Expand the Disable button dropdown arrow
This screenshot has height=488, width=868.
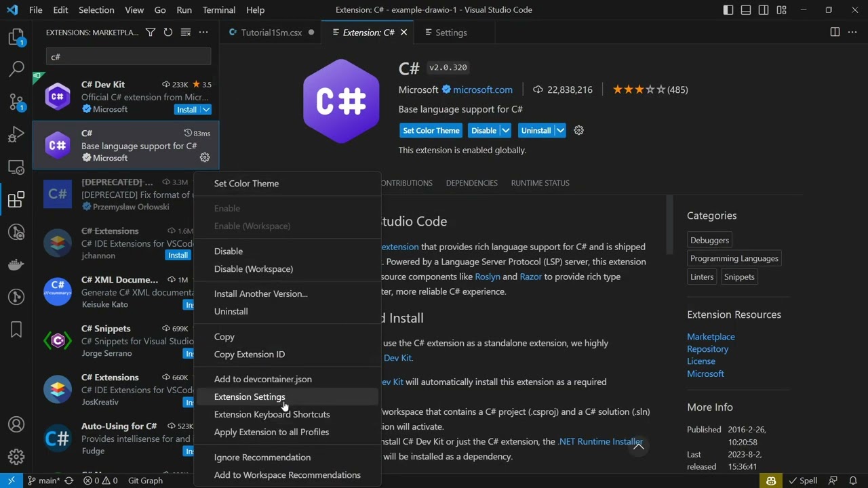[505, 131]
